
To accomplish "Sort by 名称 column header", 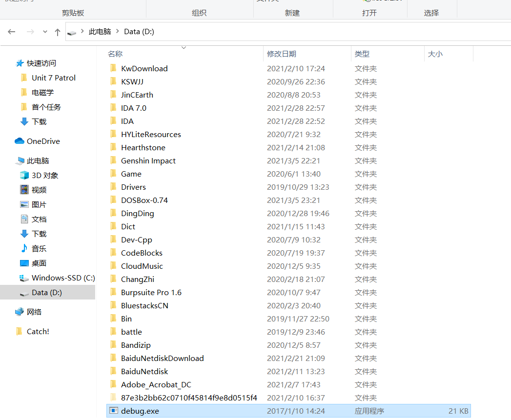I will pyautogui.click(x=115, y=54).
